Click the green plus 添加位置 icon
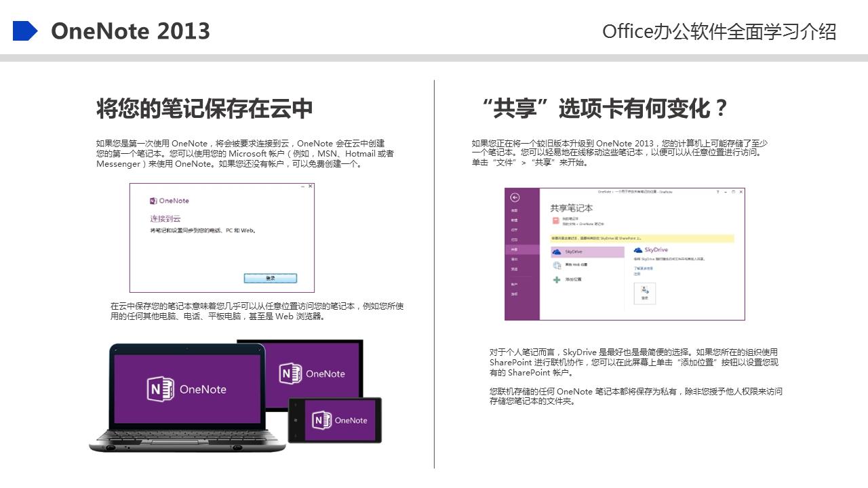Image resolution: width=868 pixels, height=488 pixels. pyautogui.click(x=556, y=279)
